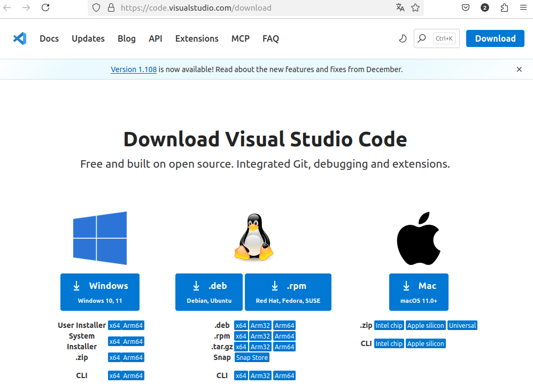The image size is (533, 392).
Task: Download the .deb Debian, Ubuntu package
Action: pos(209,292)
